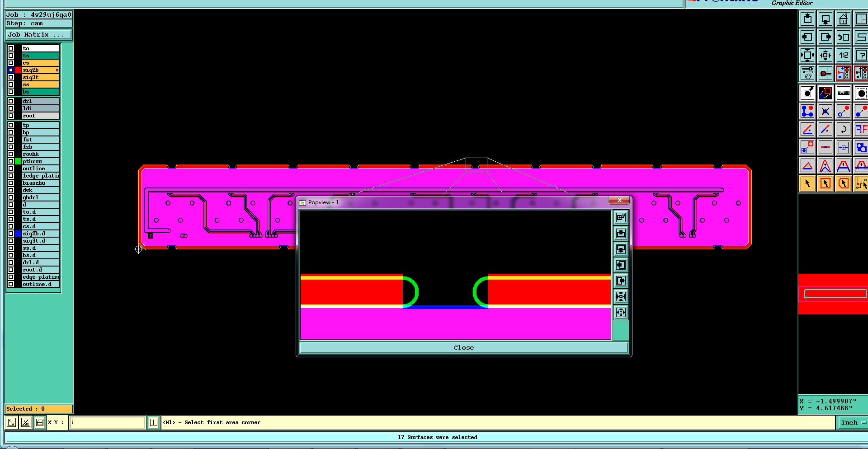
Task: Toggle the checkbox for layer 'pthrou'
Action: coord(11,161)
